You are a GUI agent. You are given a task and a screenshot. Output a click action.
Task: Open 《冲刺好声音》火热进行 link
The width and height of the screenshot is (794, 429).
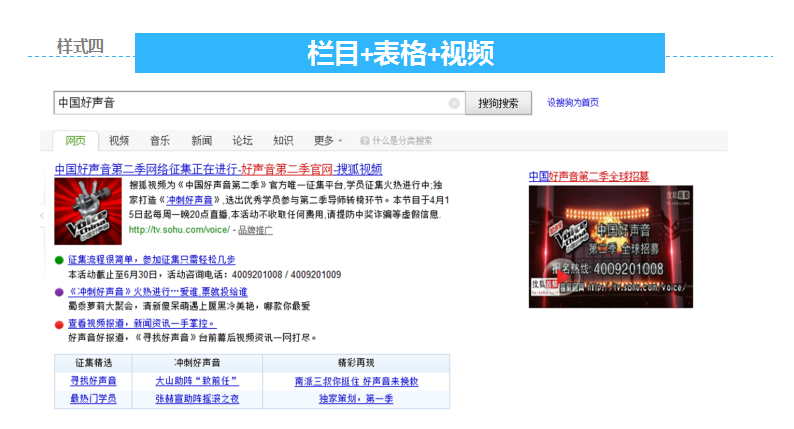point(158,292)
